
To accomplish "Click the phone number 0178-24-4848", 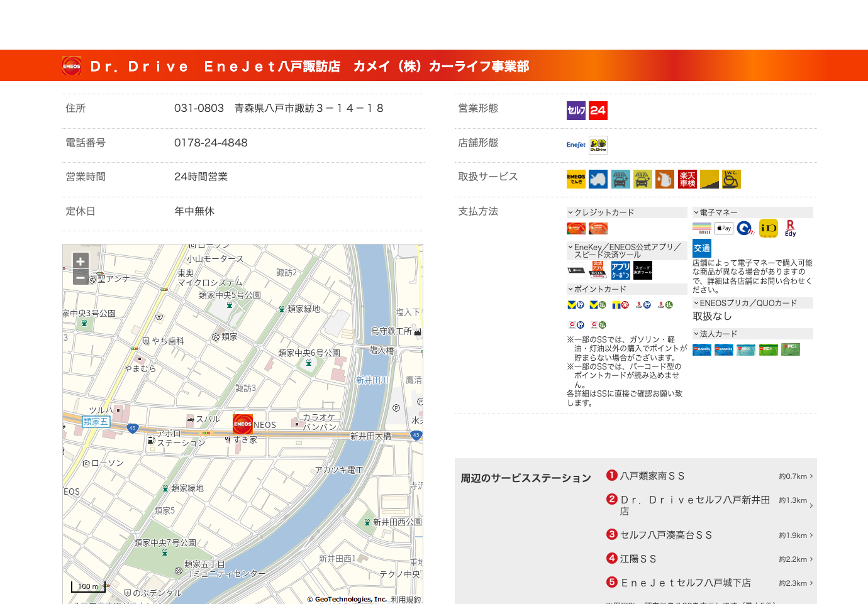I will pos(211,143).
